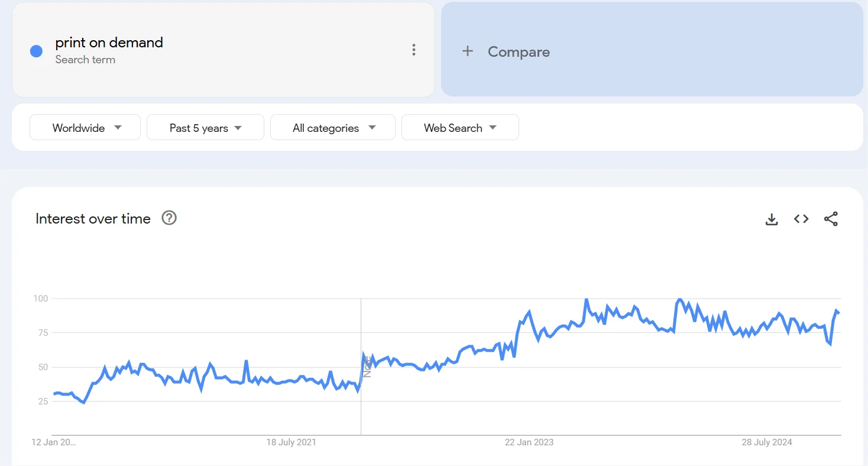Click the plus icon in the Compare box
Image resolution: width=868 pixels, height=466 pixels.
click(468, 51)
